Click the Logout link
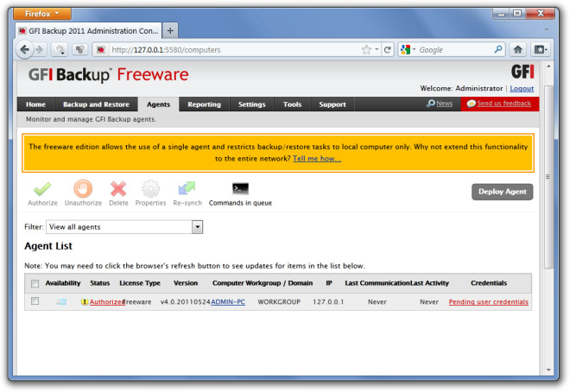 (522, 88)
